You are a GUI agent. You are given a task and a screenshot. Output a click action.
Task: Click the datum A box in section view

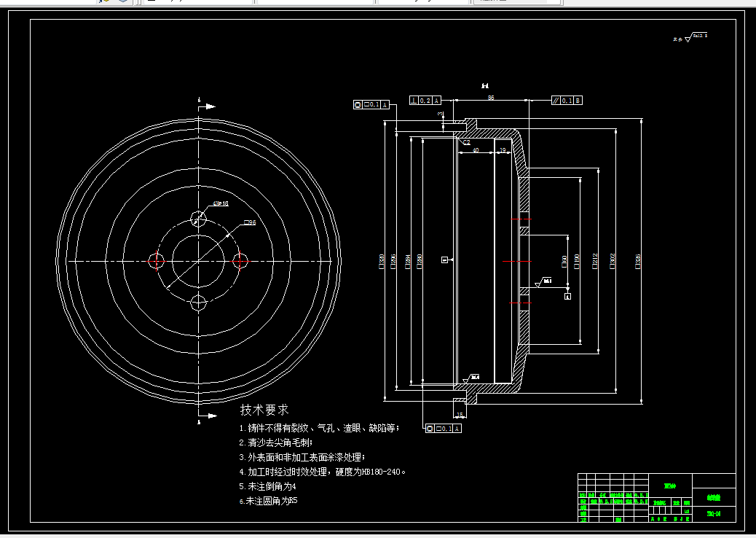[x=567, y=296]
